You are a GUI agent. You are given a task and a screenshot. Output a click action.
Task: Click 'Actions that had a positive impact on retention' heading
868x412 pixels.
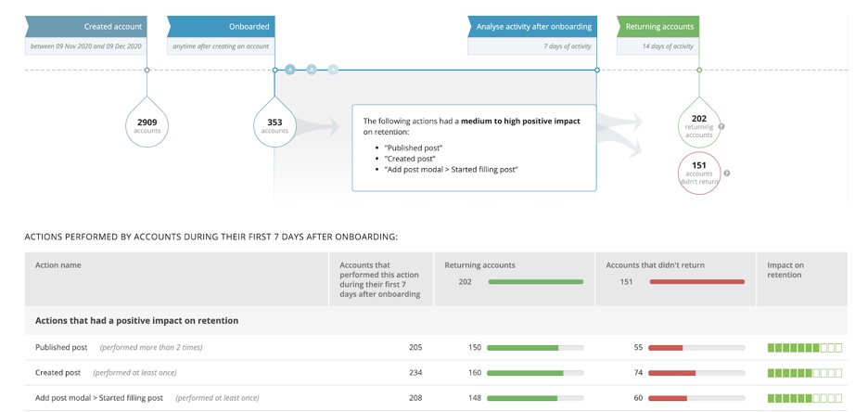click(136, 321)
